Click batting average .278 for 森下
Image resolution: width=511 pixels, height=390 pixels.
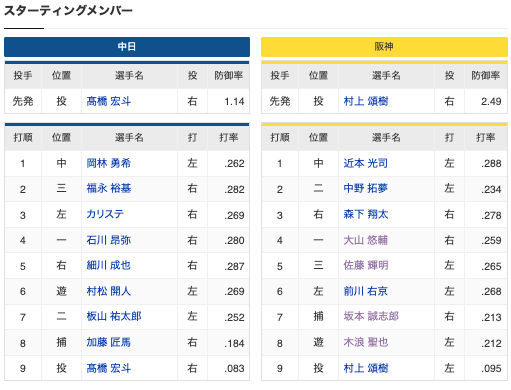click(x=491, y=215)
